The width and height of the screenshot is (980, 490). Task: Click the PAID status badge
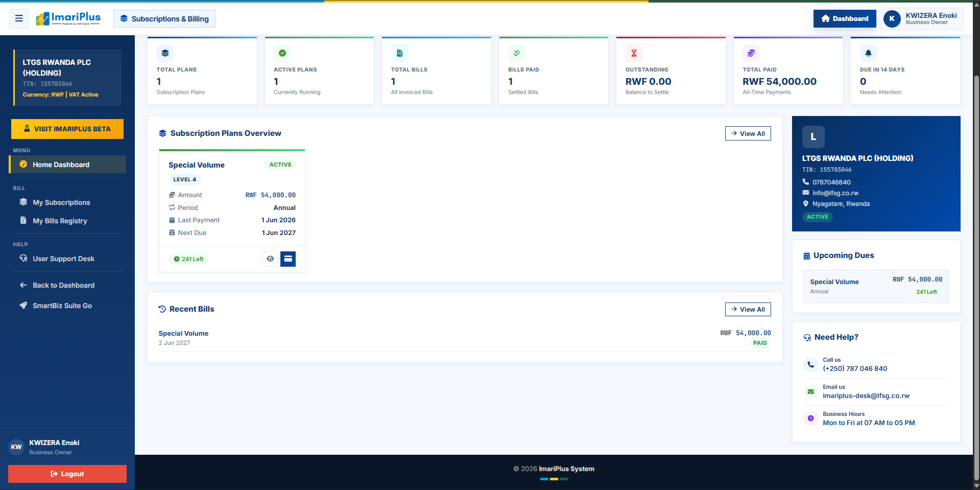pyautogui.click(x=760, y=343)
